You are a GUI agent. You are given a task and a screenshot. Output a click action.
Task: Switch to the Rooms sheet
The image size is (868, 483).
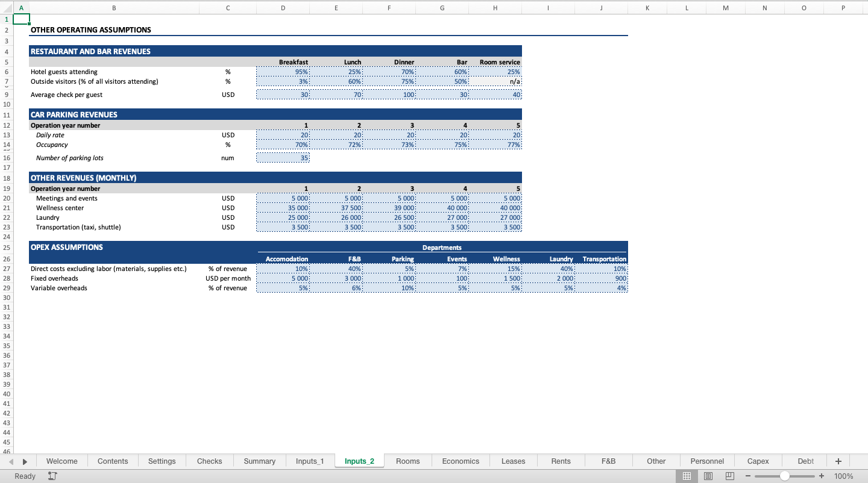tap(408, 461)
